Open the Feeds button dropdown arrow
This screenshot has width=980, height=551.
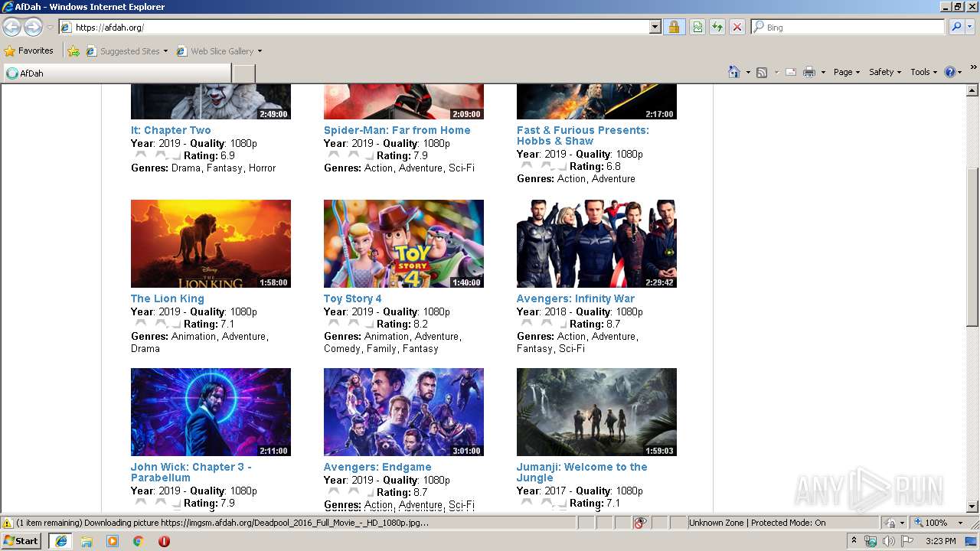(776, 72)
